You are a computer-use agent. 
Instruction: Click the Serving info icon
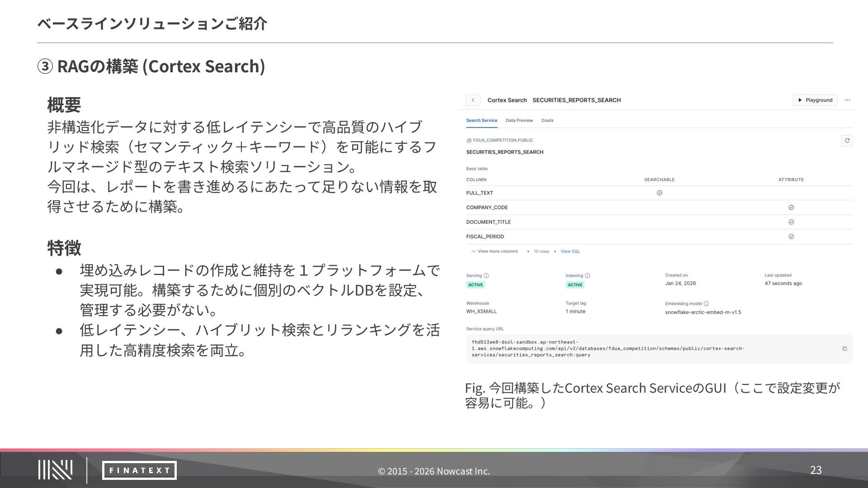pyautogui.click(x=486, y=276)
